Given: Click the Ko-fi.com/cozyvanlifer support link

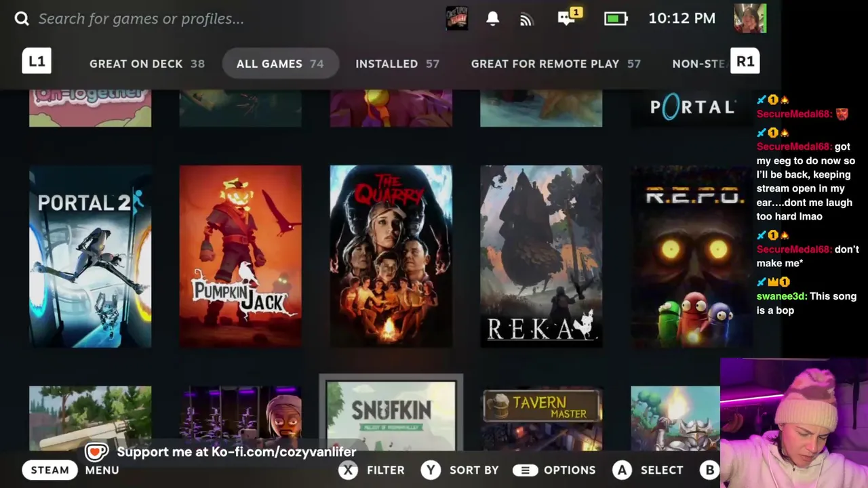Looking at the screenshot, I should [x=237, y=452].
